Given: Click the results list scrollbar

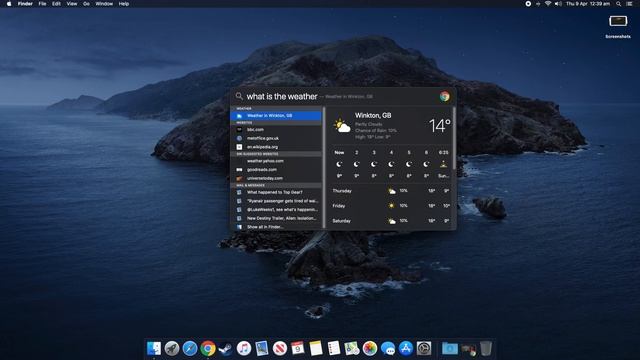Looking at the screenshot, I should point(324,167).
